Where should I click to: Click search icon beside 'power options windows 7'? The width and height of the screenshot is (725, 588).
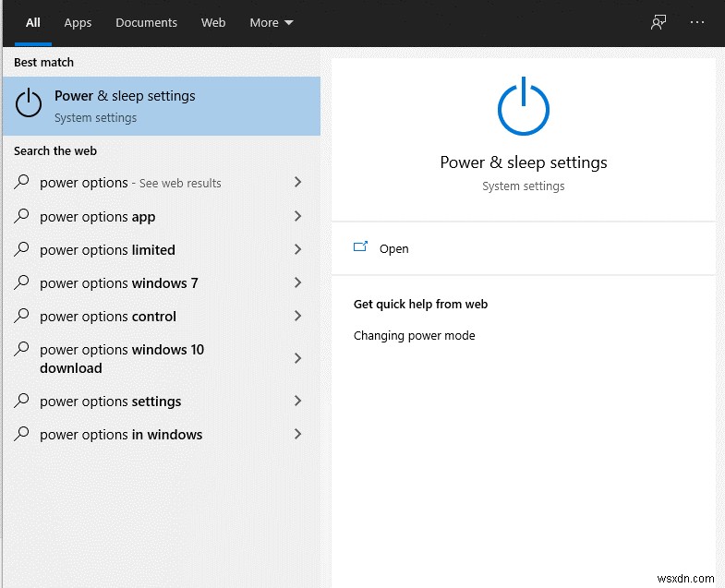[21, 282]
